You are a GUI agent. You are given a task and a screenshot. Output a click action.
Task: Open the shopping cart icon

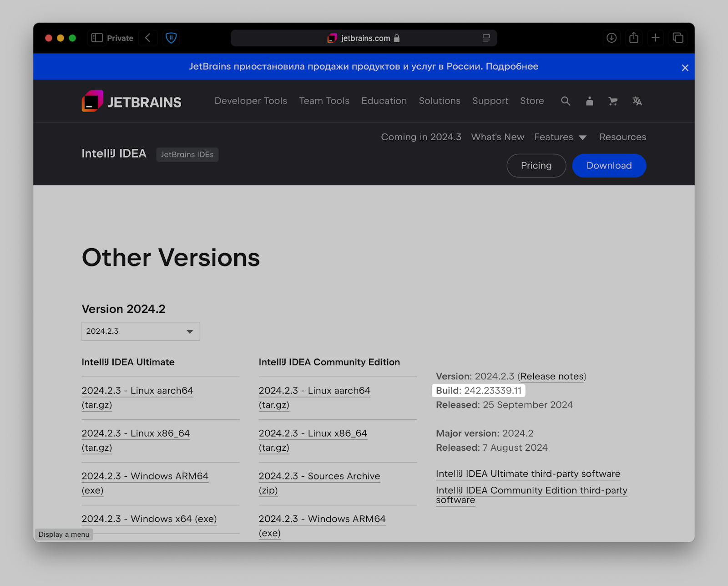613,101
